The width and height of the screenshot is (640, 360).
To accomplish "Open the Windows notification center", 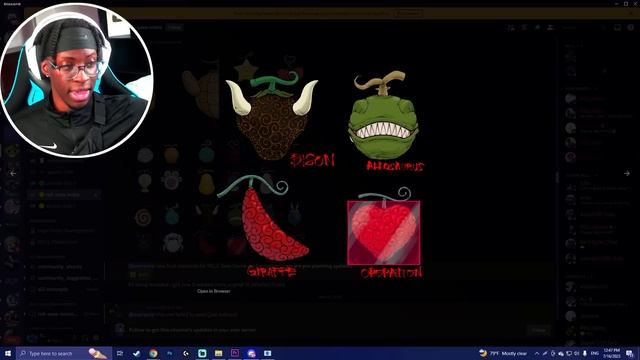I will 630,353.
